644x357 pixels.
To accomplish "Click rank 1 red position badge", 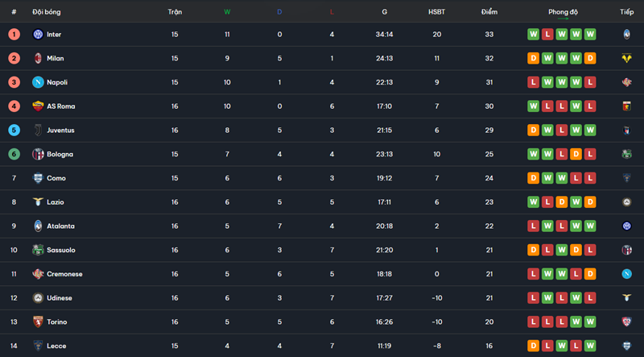I will click(14, 35).
